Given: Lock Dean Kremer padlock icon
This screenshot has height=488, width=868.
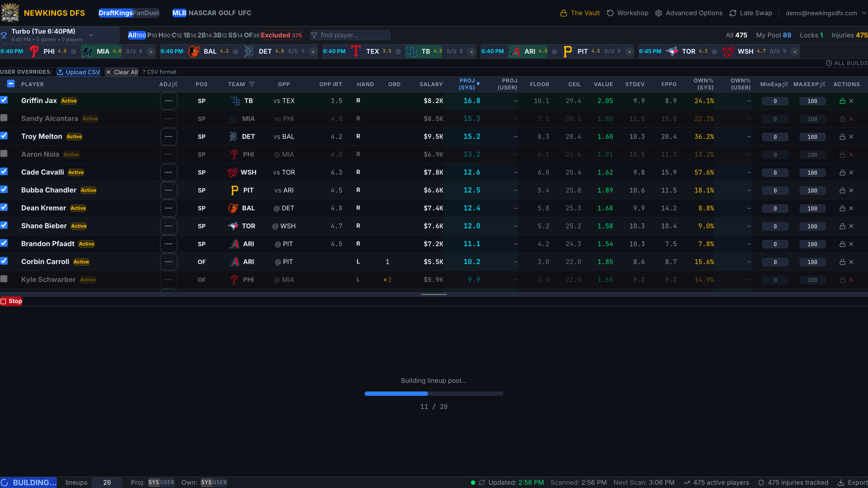Looking at the screenshot, I should pos(842,208).
